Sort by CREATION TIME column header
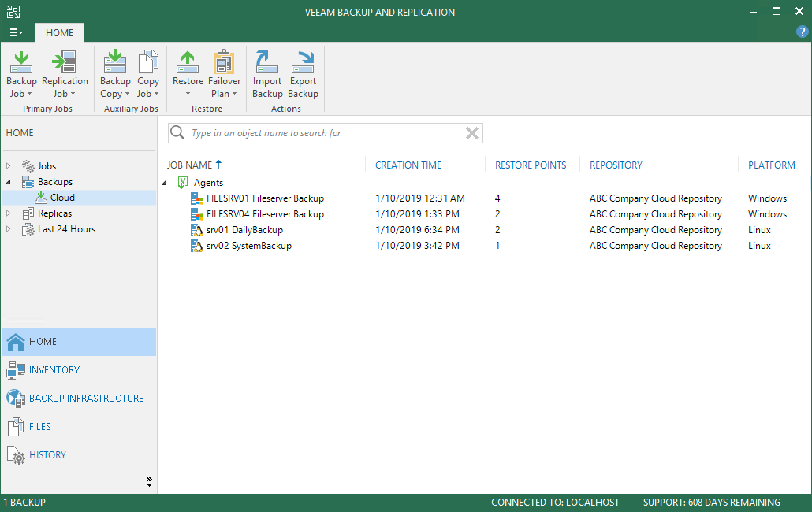812x512 pixels. (x=408, y=165)
